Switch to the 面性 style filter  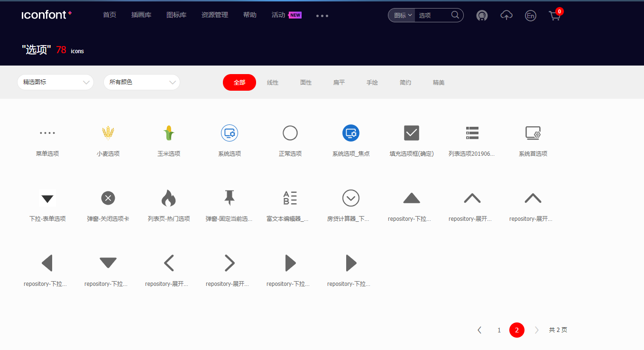tap(306, 83)
